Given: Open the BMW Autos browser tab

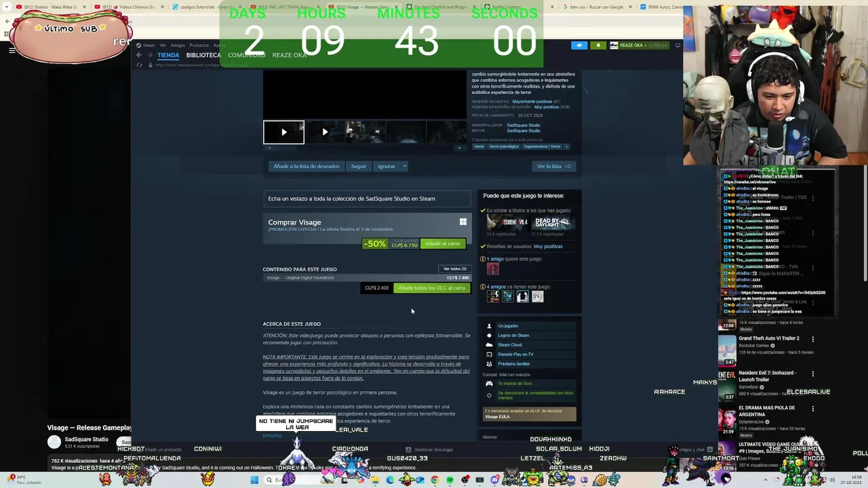Looking at the screenshot, I should click(x=663, y=7).
